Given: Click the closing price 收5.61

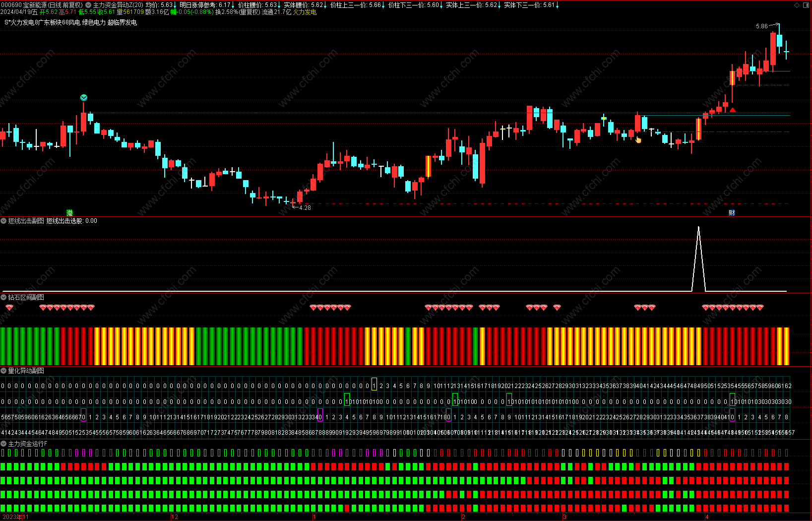Looking at the screenshot, I should tap(106, 12).
